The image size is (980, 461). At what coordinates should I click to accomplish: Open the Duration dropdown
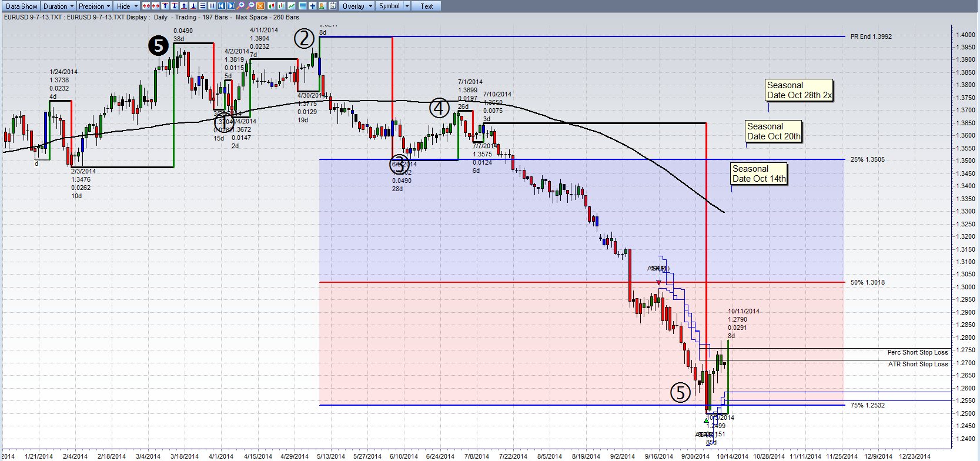point(59,6)
